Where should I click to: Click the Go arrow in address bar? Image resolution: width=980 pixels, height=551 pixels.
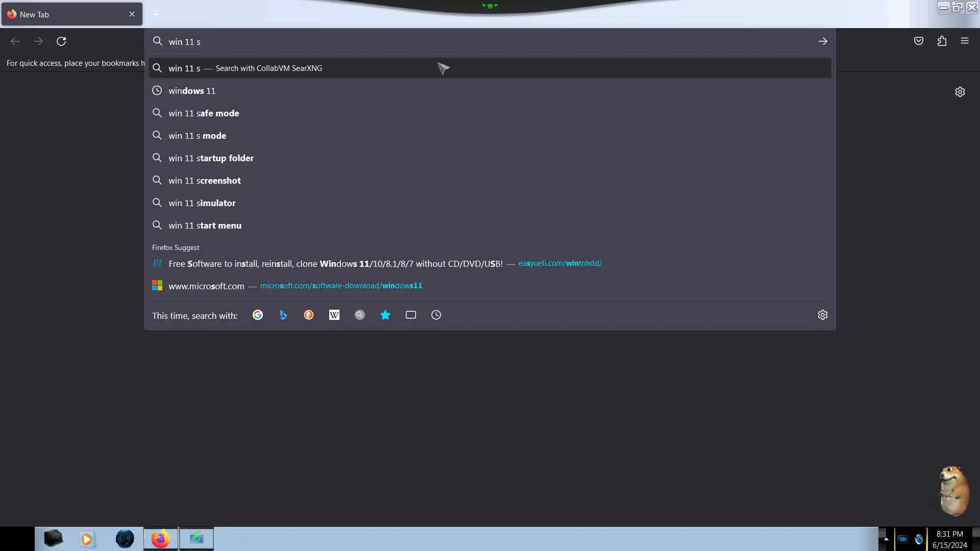[x=822, y=41]
